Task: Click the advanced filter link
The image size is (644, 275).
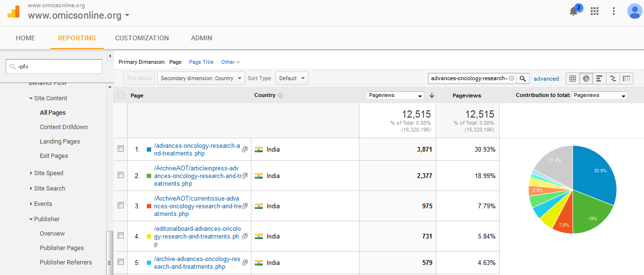Action: tap(546, 78)
